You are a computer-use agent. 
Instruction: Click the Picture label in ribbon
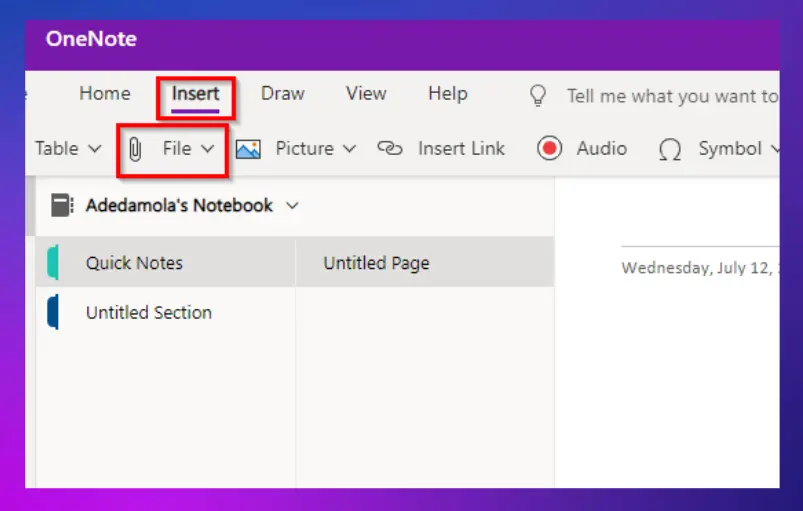305,148
